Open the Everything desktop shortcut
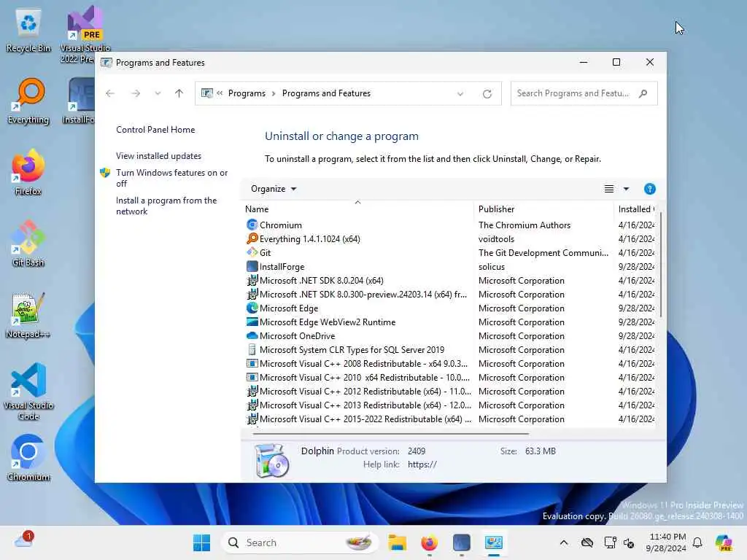The height and width of the screenshot is (560, 747). tap(28, 101)
